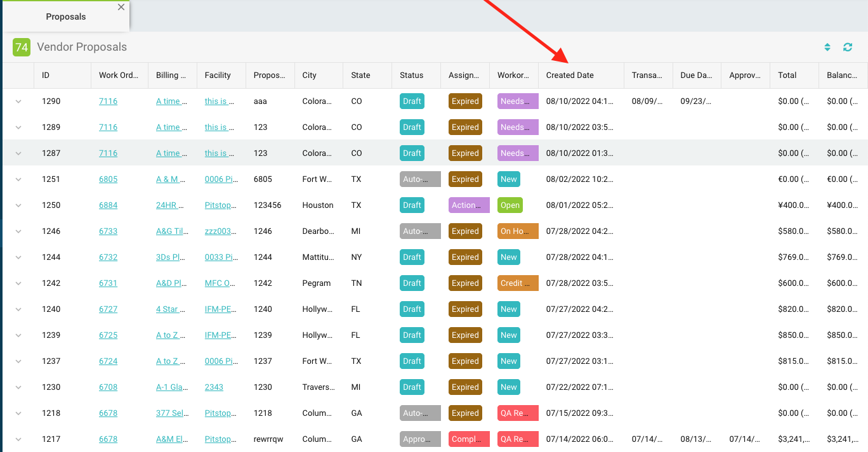Viewport: 868px width, 452px height.
Task: Open work order link 6805
Action: pos(108,179)
